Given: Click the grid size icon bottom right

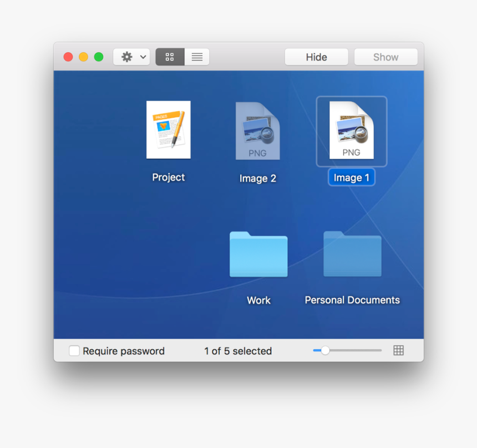Looking at the screenshot, I should (x=398, y=350).
